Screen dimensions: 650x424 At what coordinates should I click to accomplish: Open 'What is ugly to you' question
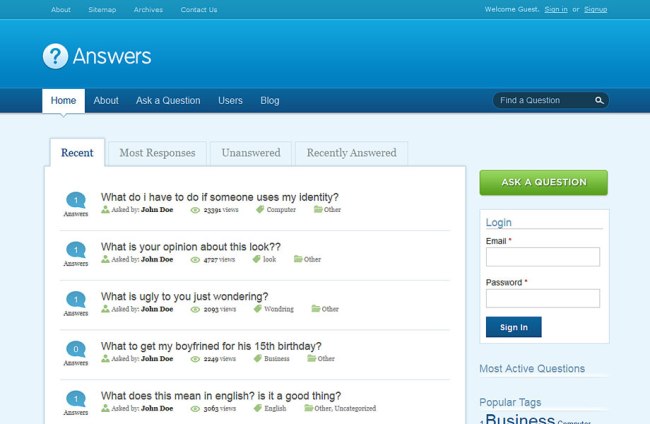[x=184, y=297]
